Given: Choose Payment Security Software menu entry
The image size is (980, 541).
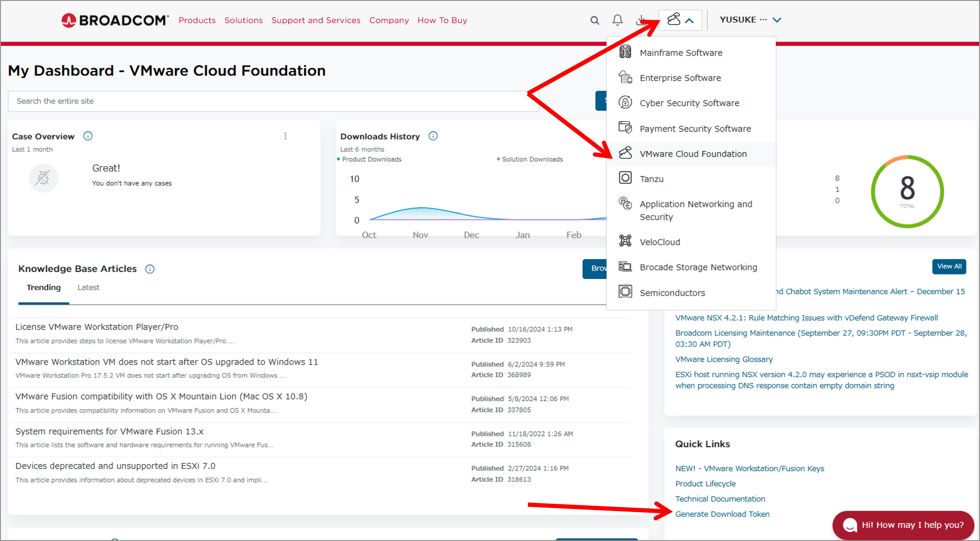Looking at the screenshot, I should point(691,129).
